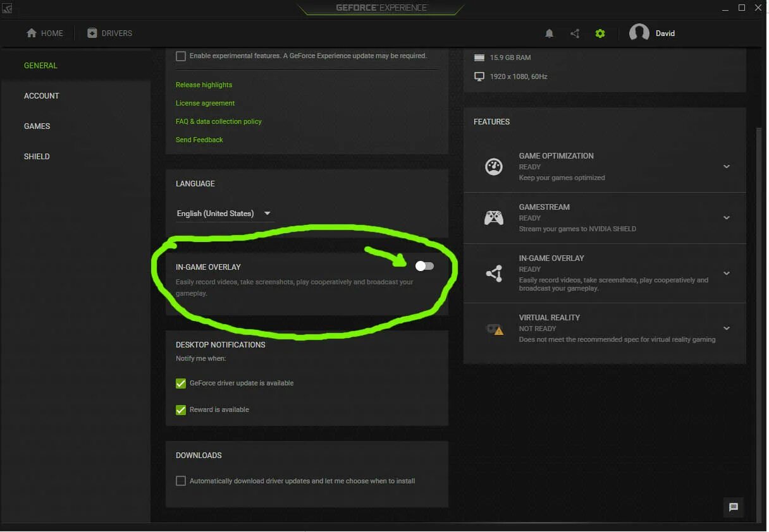The image size is (769, 532).
Task: Open notifications bell icon
Action: [549, 33]
